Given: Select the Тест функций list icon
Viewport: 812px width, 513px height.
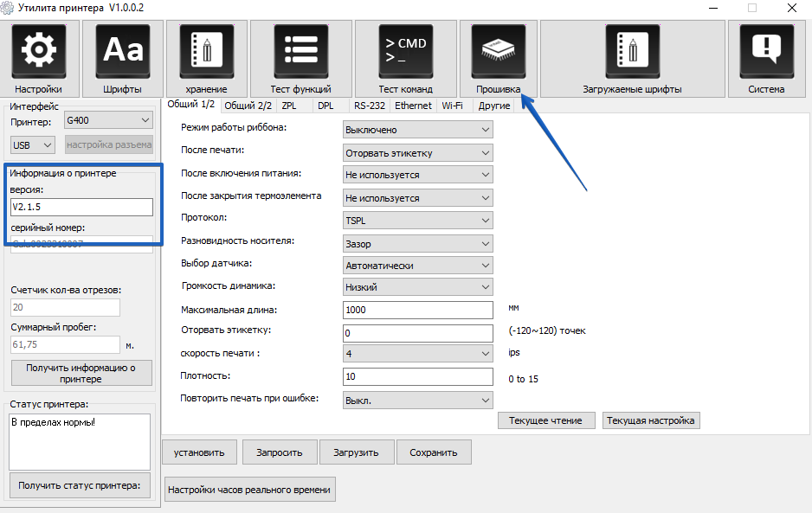Looking at the screenshot, I should tap(300, 50).
